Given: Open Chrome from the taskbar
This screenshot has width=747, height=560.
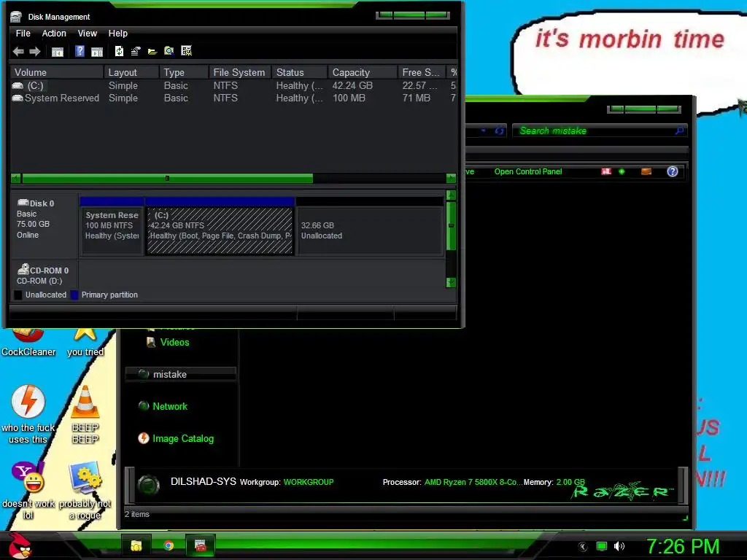Looking at the screenshot, I should [169, 545].
